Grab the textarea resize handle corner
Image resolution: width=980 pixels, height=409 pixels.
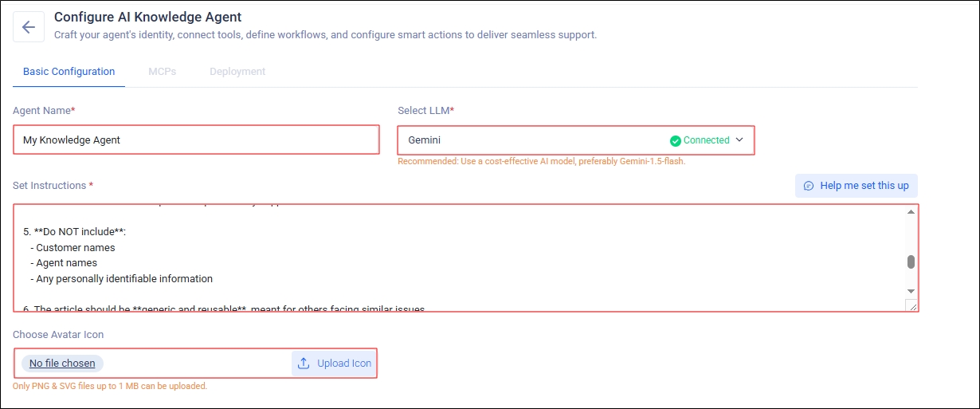[912, 305]
